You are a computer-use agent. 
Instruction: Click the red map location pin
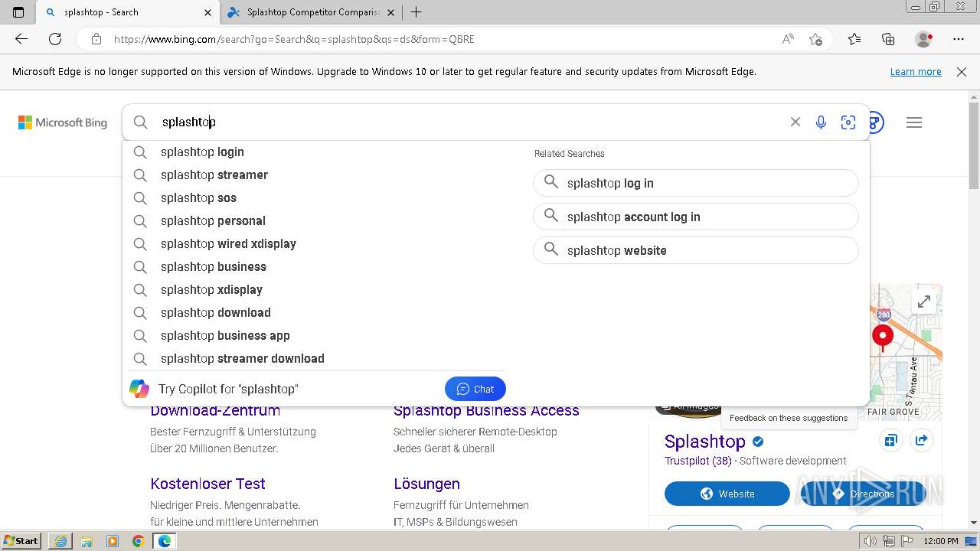tap(883, 337)
